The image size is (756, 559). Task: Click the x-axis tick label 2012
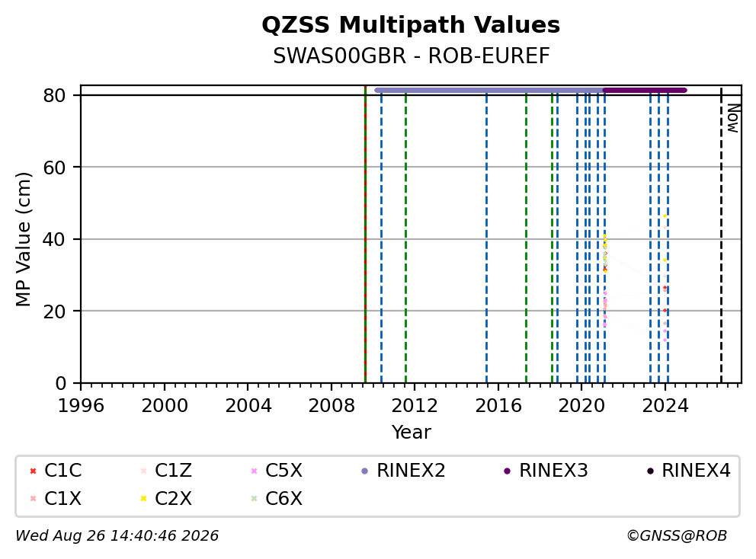tap(415, 406)
